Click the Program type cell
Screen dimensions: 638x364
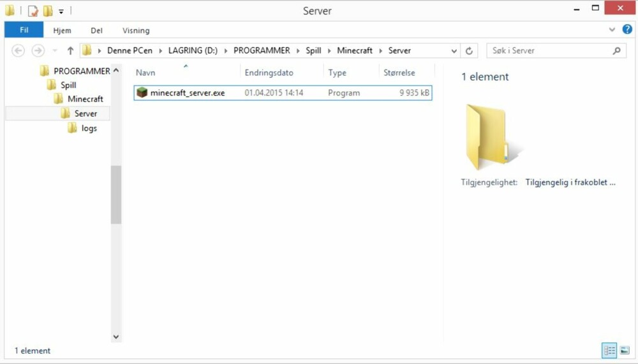(x=344, y=92)
